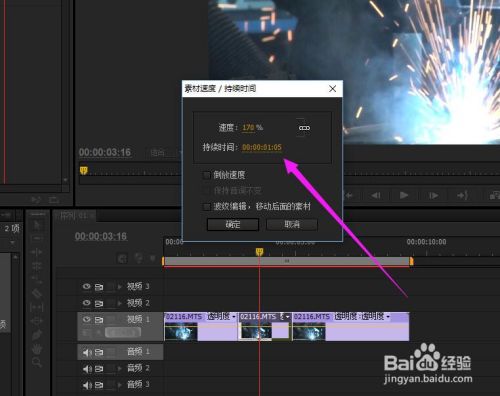This screenshot has width=500, height=396.
Task: Mute the 音频 2 track speaker
Action: (87, 369)
